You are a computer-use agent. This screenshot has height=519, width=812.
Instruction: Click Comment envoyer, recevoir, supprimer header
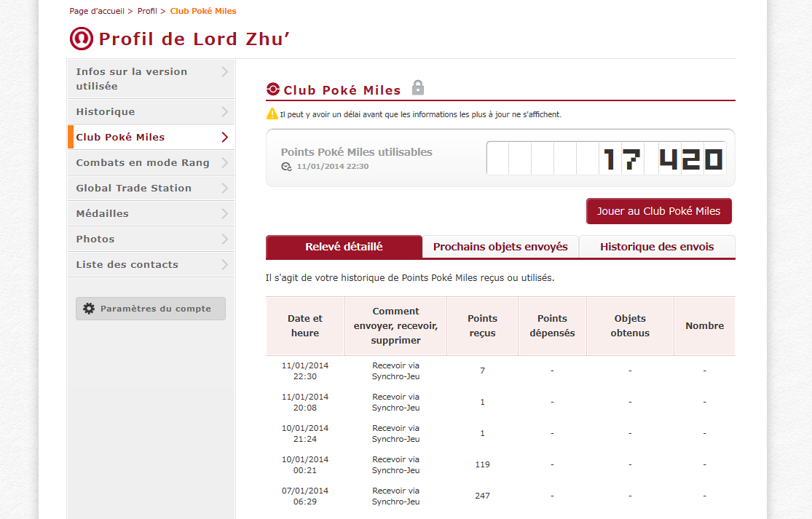pyautogui.click(x=395, y=326)
